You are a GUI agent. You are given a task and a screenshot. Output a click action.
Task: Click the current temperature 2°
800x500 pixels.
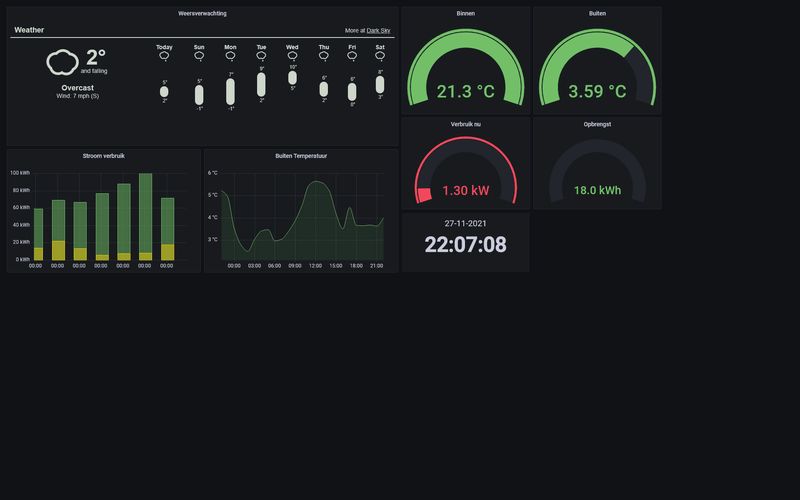pyautogui.click(x=95, y=57)
